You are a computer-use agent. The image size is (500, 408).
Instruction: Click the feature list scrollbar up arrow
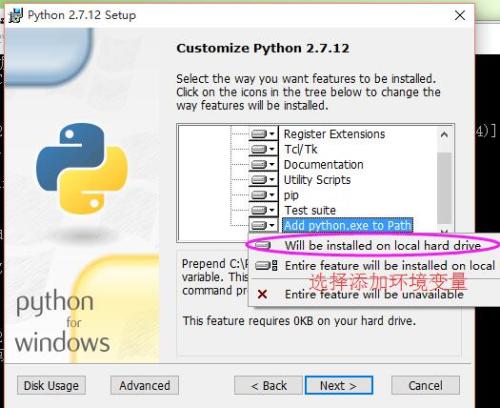click(444, 135)
